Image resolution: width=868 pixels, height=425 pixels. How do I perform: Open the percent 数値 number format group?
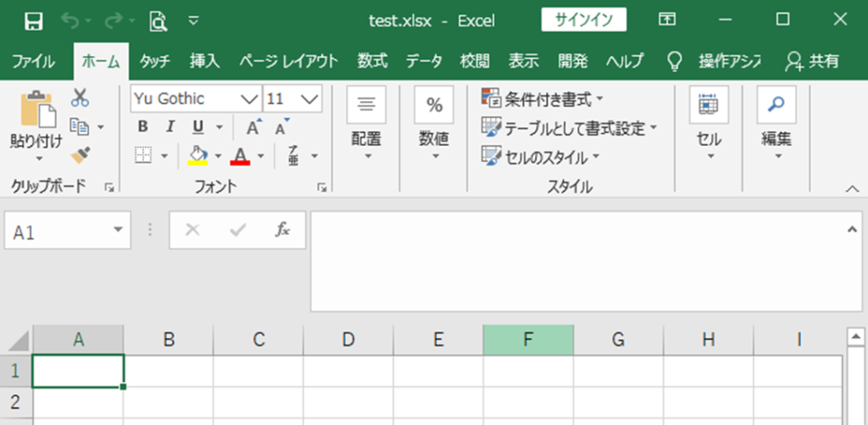point(433,124)
